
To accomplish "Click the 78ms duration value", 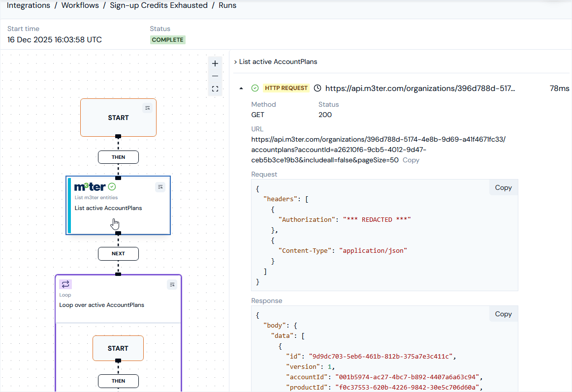I will click(x=559, y=88).
